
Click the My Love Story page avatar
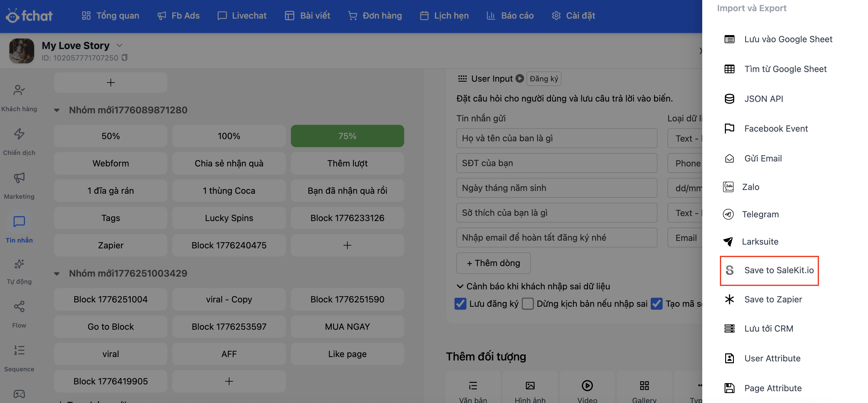coord(21,51)
